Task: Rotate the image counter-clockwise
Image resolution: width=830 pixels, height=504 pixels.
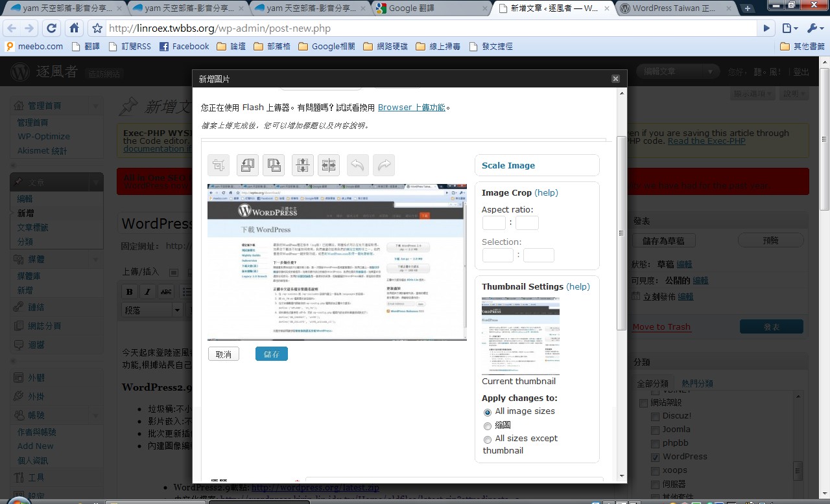Action: click(x=246, y=165)
